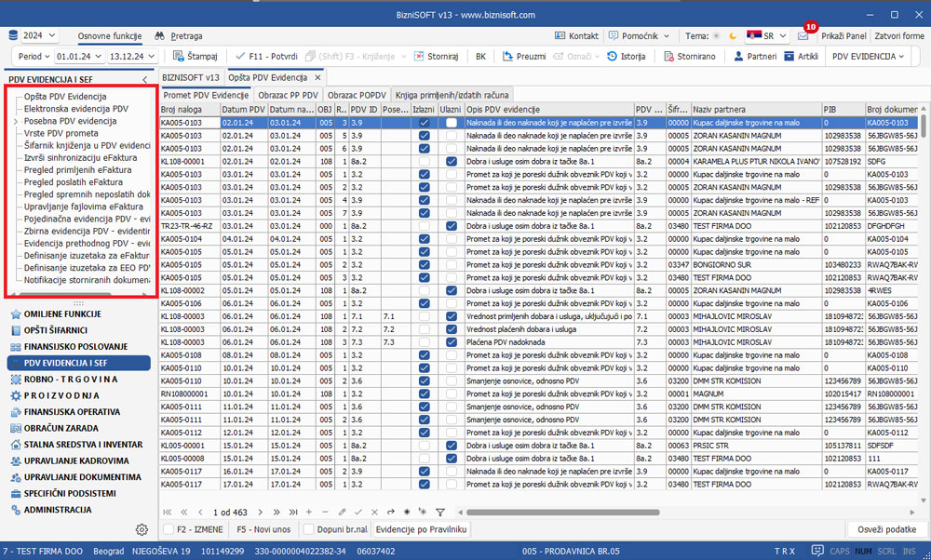The height and width of the screenshot is (560, 931).
Task: Switch to the Obrazac POPDV tab
Action: coord(357,95)
